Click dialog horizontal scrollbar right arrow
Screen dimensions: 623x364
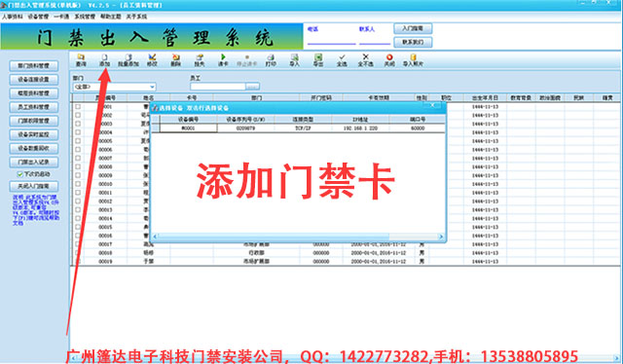(x=441, y=237)
